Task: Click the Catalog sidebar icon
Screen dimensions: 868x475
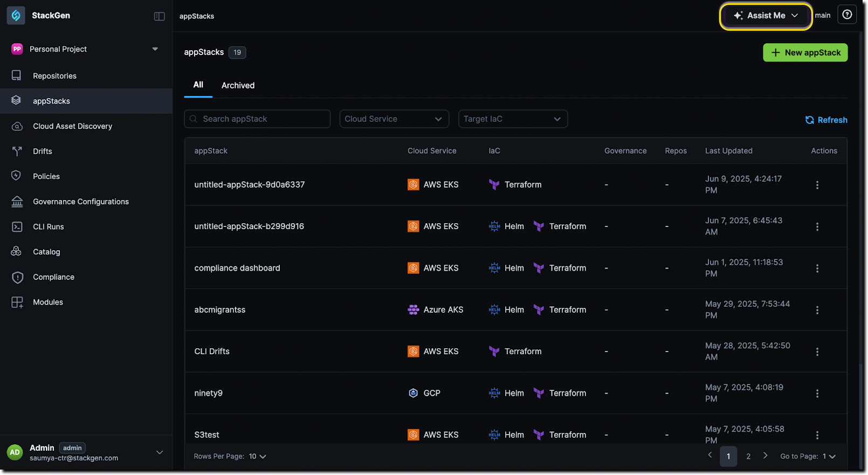Action: [16, 252]
